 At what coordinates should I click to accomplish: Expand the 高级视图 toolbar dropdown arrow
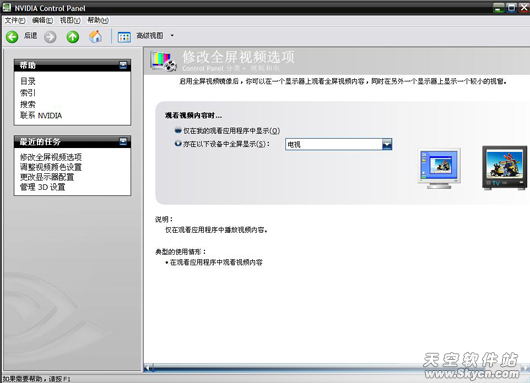(x=172, y=35)
